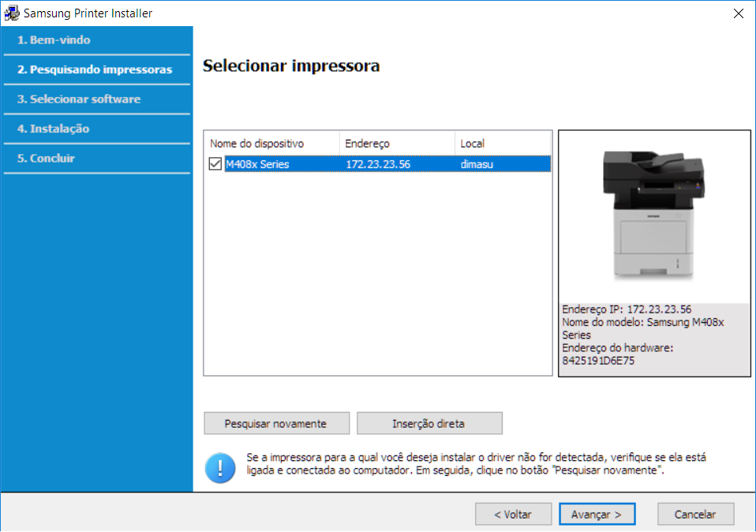This screenshot has height=532, width=756.
Task: Click the Inserção direta button
Action: (x=429, y=423)
